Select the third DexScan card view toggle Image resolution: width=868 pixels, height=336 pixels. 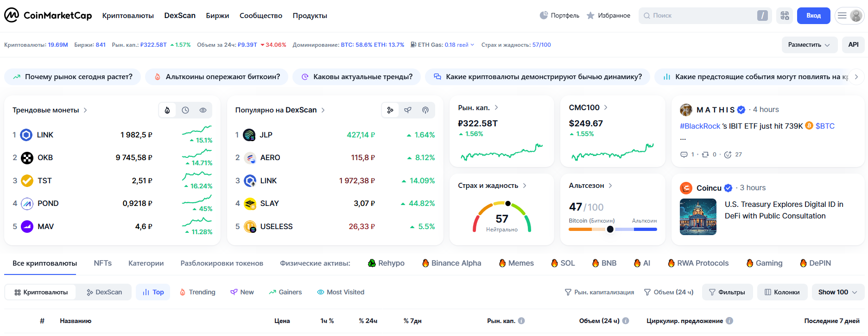coord(425,110)
